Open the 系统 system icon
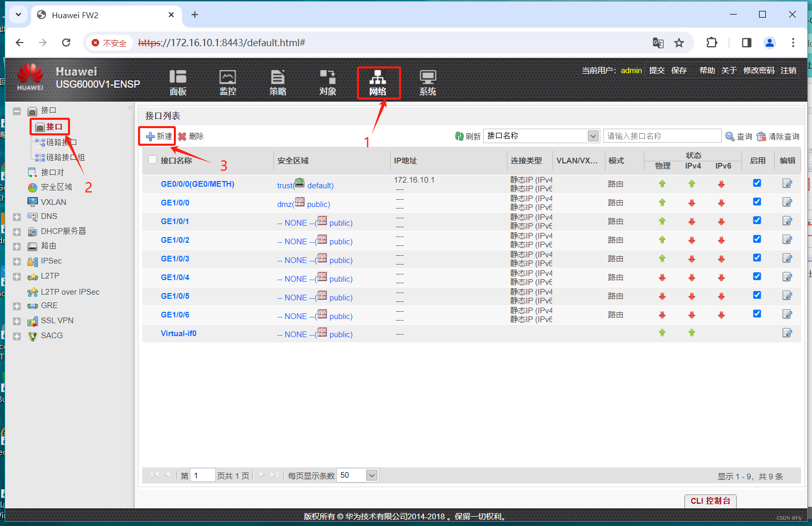The height and width of the screenshot is (526, 812). [428, 82]
